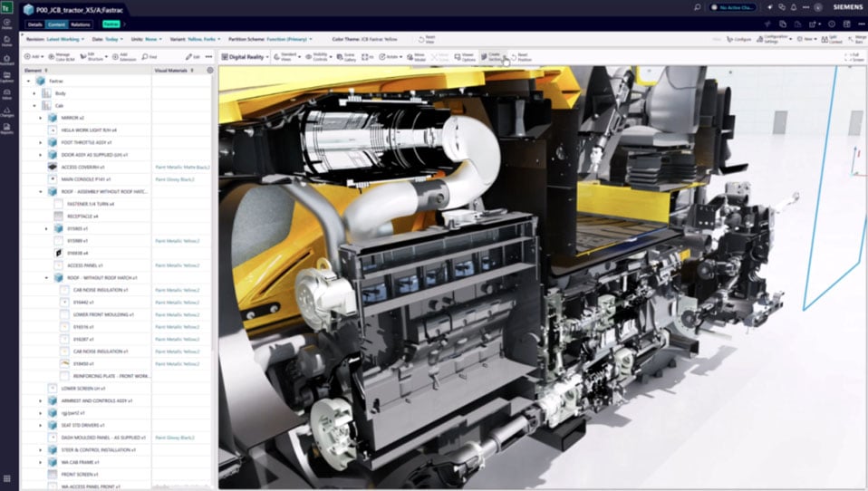Click Manage Color BOM tool
Viewport: 868px width, 491px height.
(62, 56)
